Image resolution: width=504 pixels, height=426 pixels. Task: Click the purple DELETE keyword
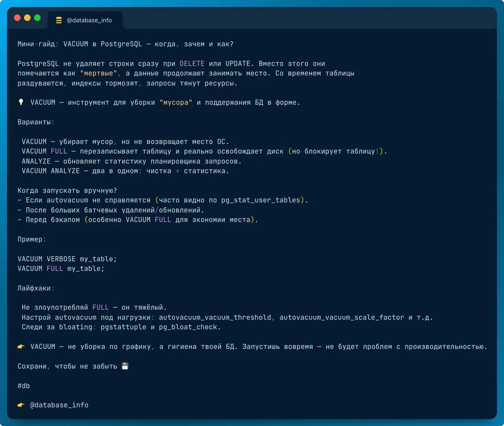pos(192,63)
